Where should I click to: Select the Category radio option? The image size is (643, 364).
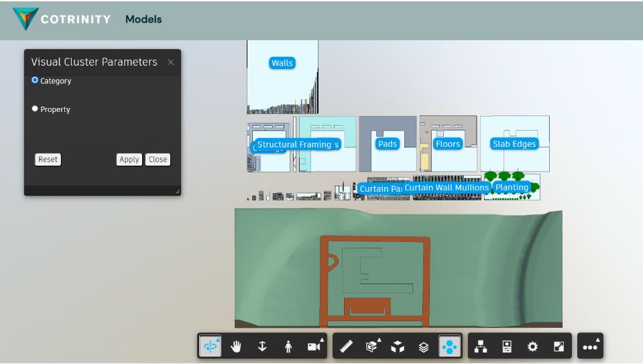(x=36, y=80)
